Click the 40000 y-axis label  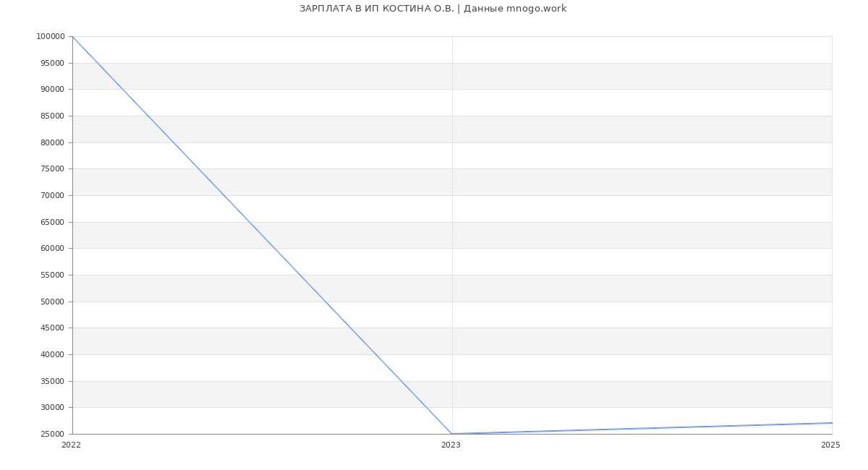click(52, 355)
